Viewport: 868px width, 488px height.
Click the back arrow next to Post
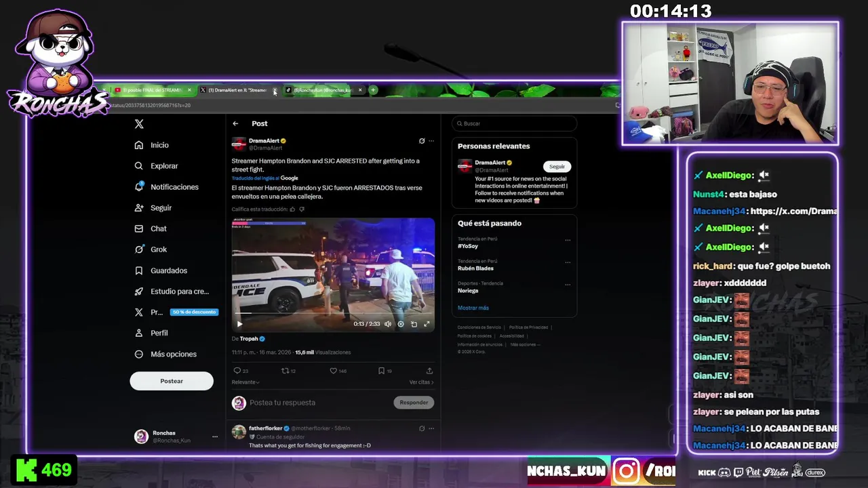click(235, 123)
